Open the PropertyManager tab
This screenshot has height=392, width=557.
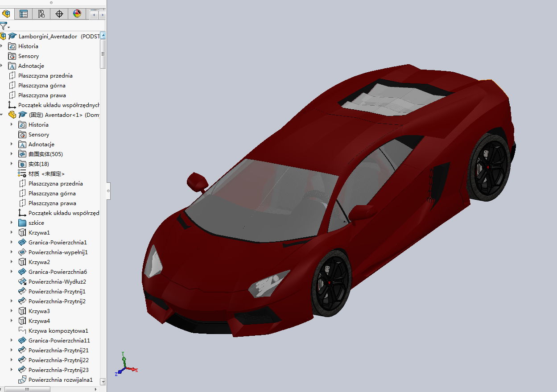(x=23, y=14)
